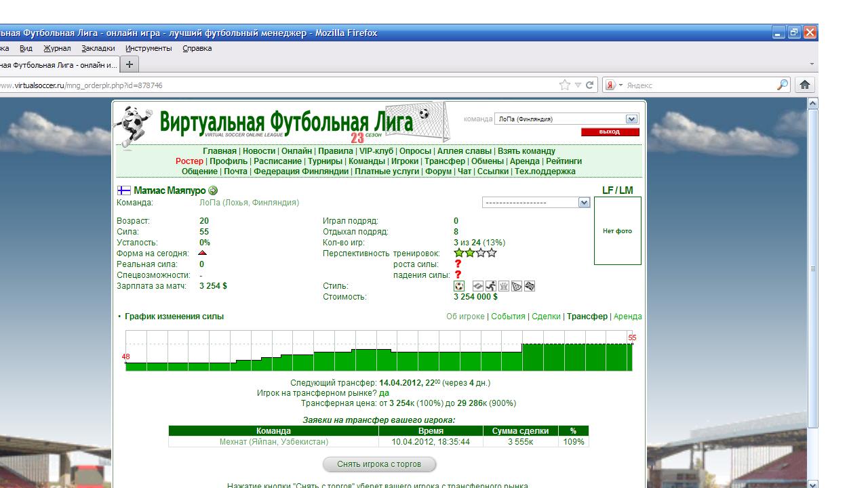
Task: Open the Сделки link
Action: [x=546, y=317]
